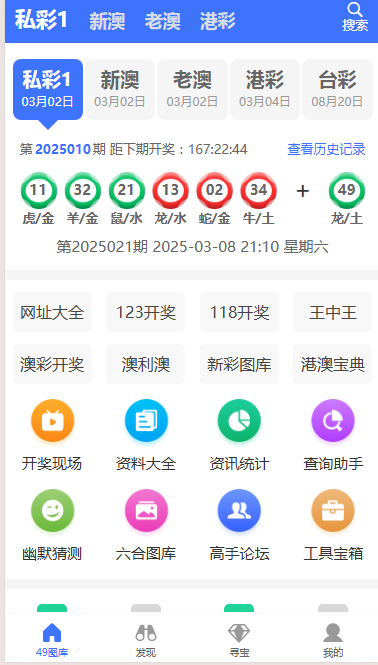
Task: Open 港澳宝典 button
Action: point(333,364)
